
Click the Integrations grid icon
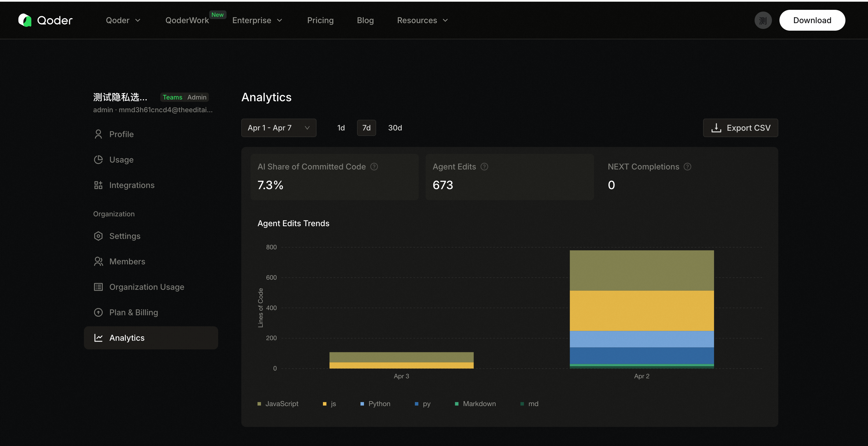pyautogui.click(x=98, y=185)
